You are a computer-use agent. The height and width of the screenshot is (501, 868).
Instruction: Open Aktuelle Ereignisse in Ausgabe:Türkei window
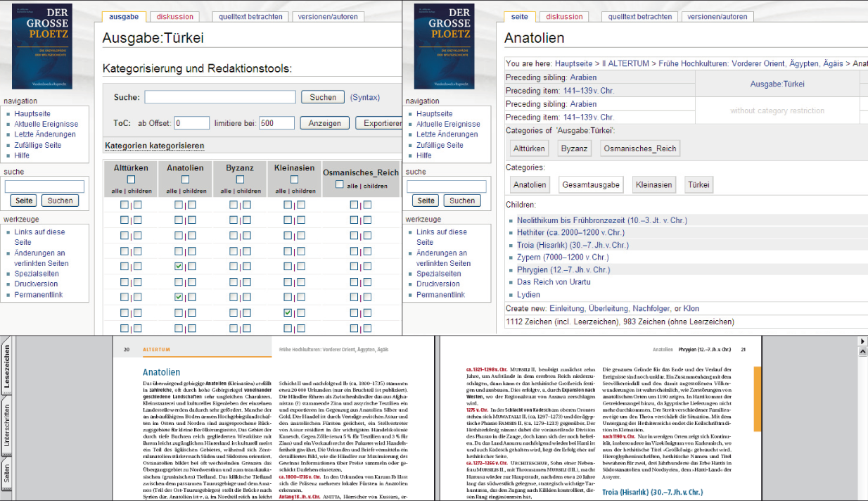click(x=46, y=124)
